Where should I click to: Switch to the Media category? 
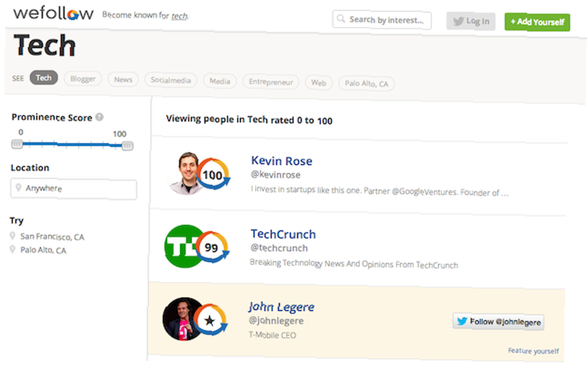pyautogui.click(x=220, y=81)
